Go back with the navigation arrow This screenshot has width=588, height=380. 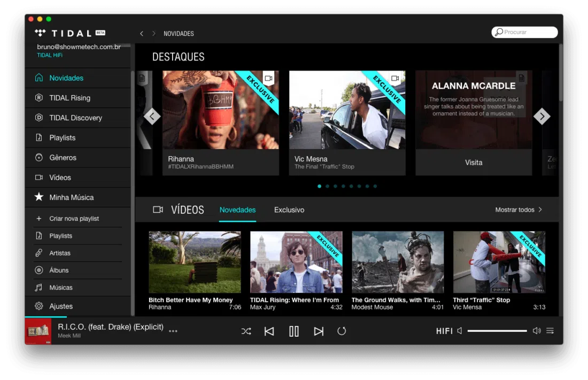click(141, 33)
